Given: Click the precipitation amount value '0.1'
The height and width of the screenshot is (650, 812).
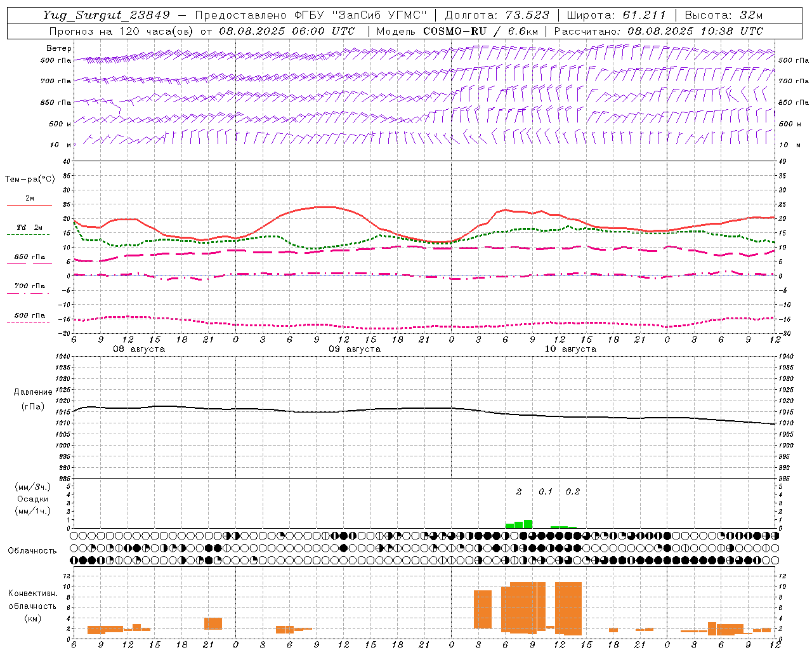Looking at the screenshot, I should (546, 492).
